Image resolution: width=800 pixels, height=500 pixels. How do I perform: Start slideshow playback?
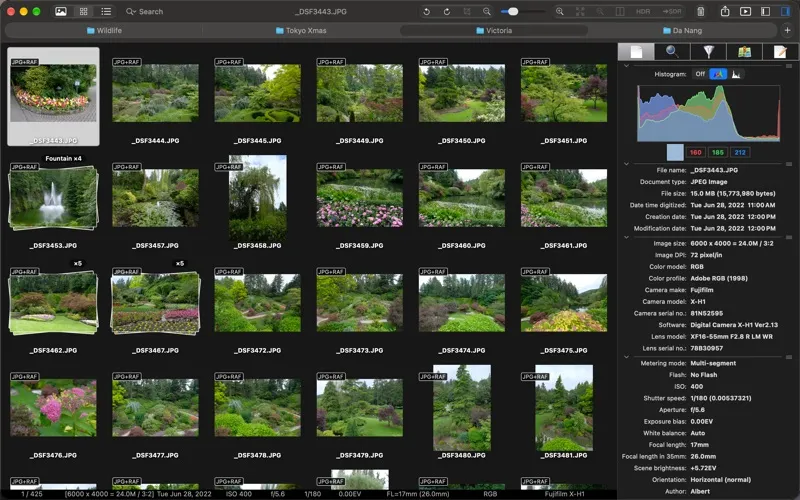click(x=745, y=11)
